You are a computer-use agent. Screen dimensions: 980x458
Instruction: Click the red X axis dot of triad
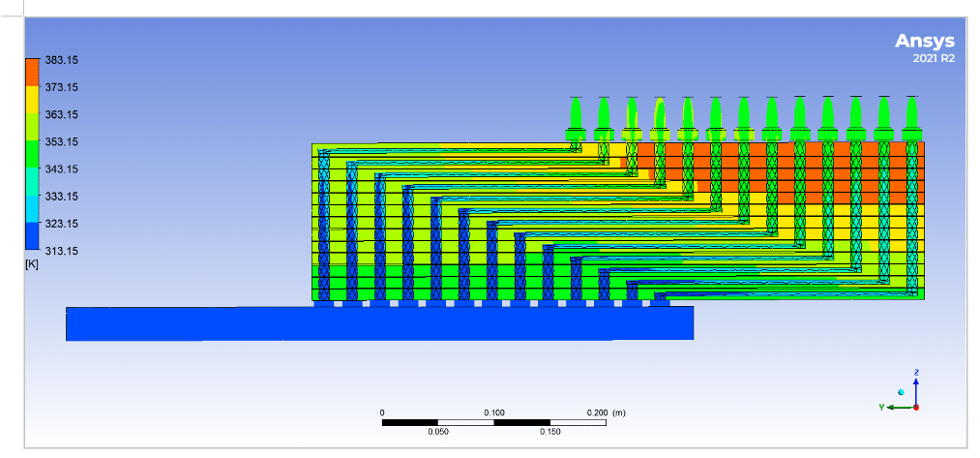[916, 408]
